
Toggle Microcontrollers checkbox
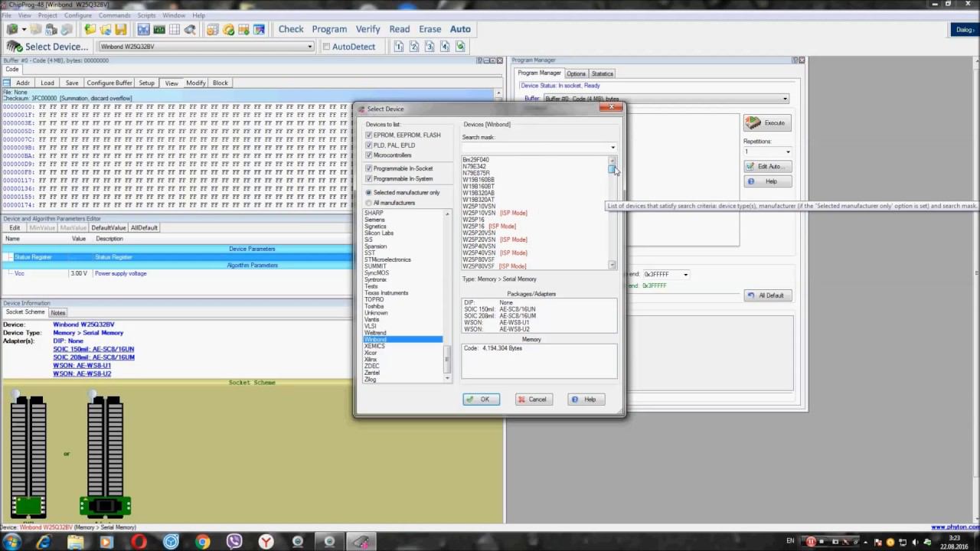pyautogui.click(x=368, y=155)
